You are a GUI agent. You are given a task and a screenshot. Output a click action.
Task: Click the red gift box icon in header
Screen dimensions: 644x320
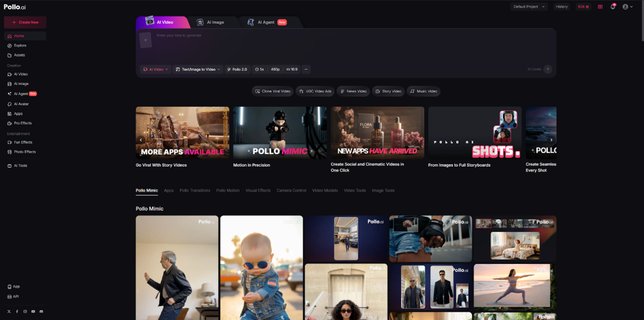coord(600,6)
